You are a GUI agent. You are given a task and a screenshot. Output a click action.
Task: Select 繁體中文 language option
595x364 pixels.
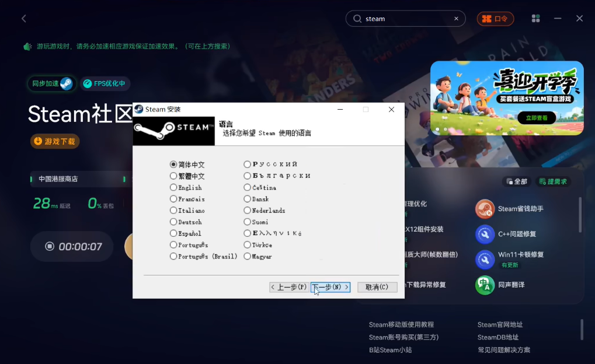point(173,176)
